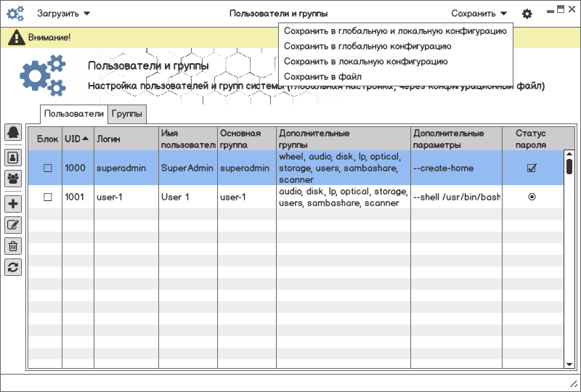Click UID 1001 cell
This screenshot has height=392, width=581.
pos(78,197)
